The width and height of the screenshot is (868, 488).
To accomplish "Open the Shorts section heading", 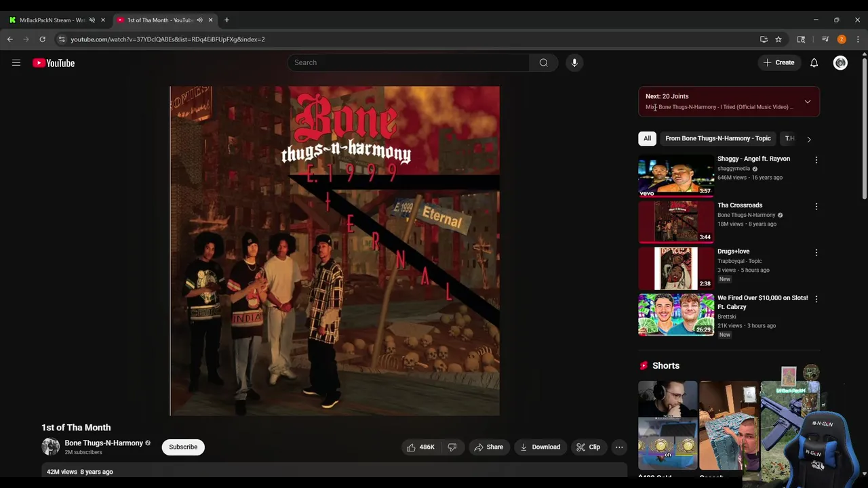I will pyautogui.click(x=665, y=366).
